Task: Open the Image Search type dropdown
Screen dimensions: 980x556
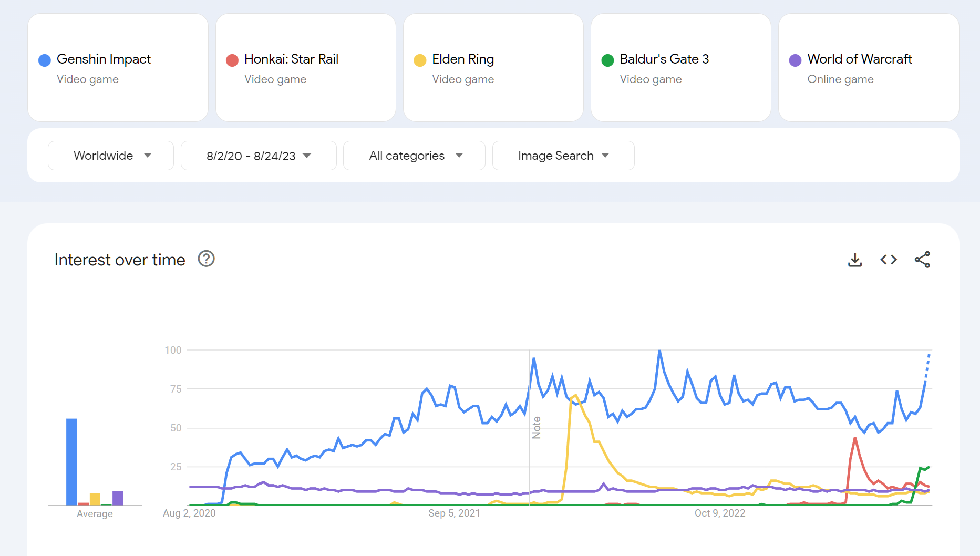Action: pyautogui.click(x=563, y=156)
